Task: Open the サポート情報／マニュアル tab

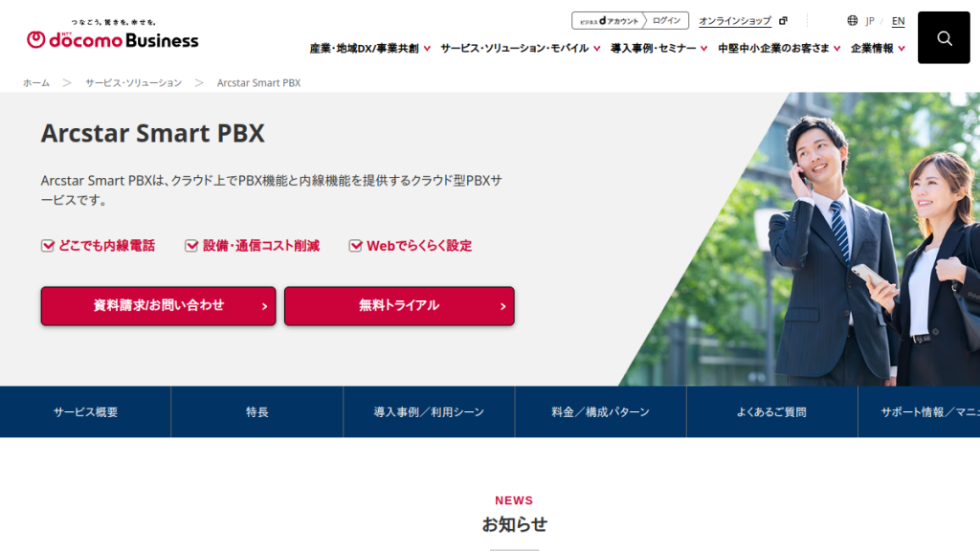Action: (x=920, y=411)
